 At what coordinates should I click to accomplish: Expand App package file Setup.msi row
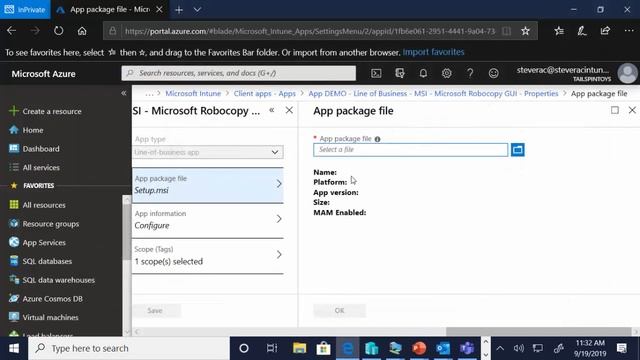[208, 185]
